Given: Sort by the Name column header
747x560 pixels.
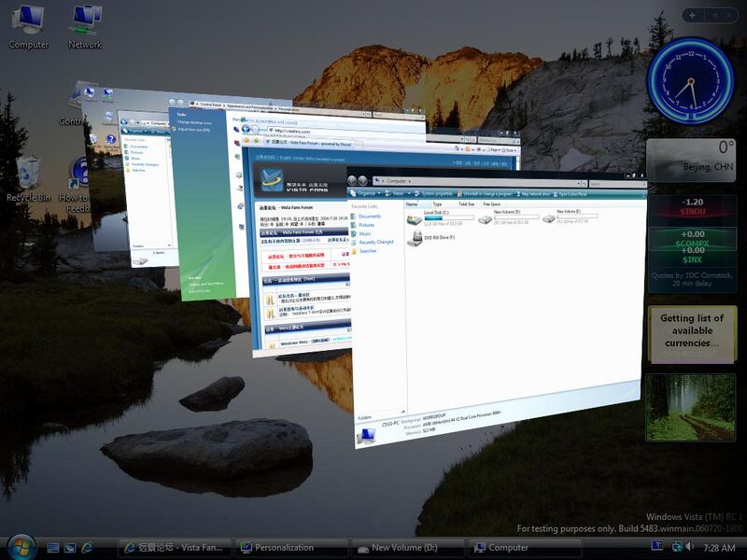Looking at the screenshot, I should point(412,203).
